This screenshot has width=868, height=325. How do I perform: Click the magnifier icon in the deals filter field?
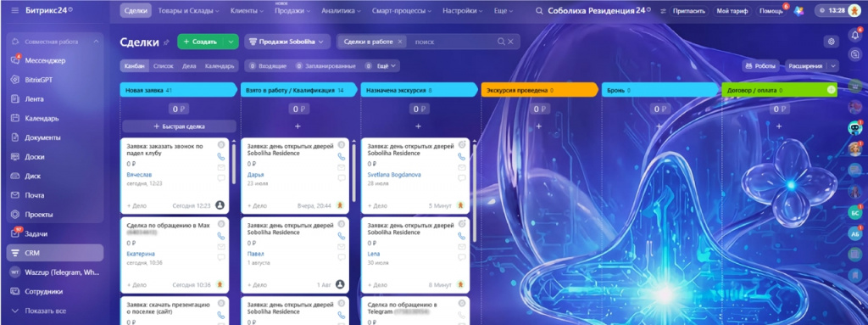501,42
